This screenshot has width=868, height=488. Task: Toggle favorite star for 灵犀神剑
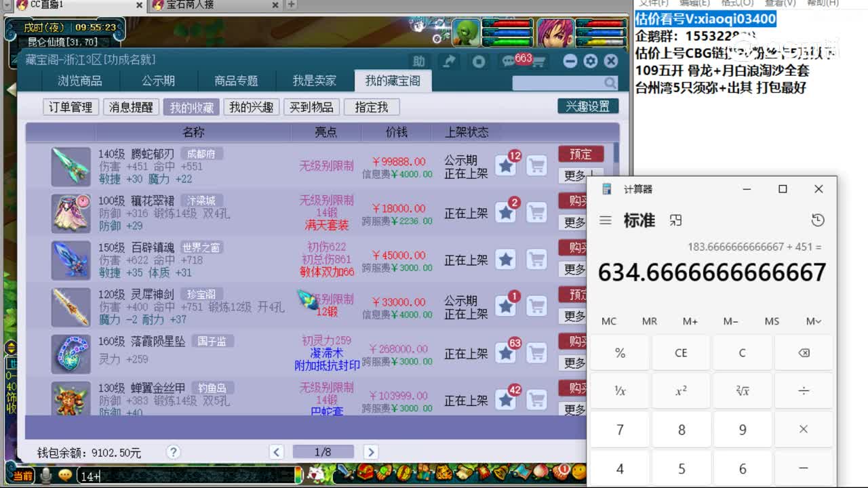(506, 306)
